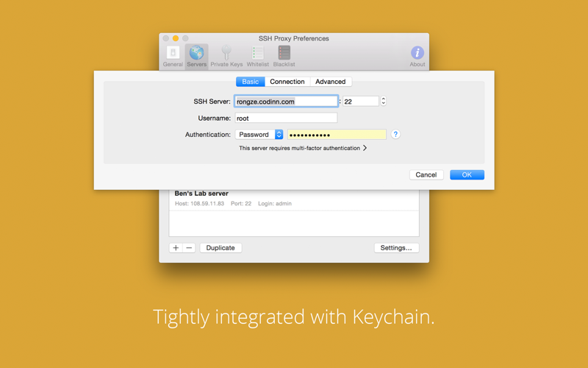Switch to the Advanced tab
This screenshot has height=368, width=588.
coord(330,82)
